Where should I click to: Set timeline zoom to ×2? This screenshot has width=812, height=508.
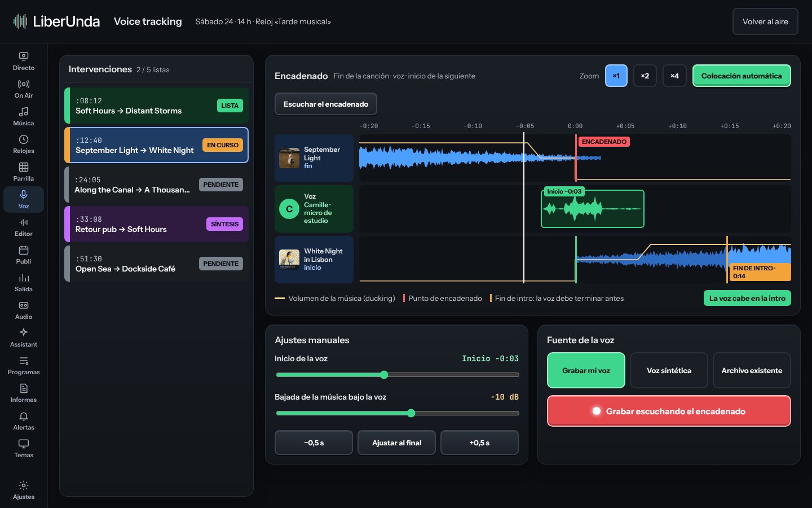point(645,76)
